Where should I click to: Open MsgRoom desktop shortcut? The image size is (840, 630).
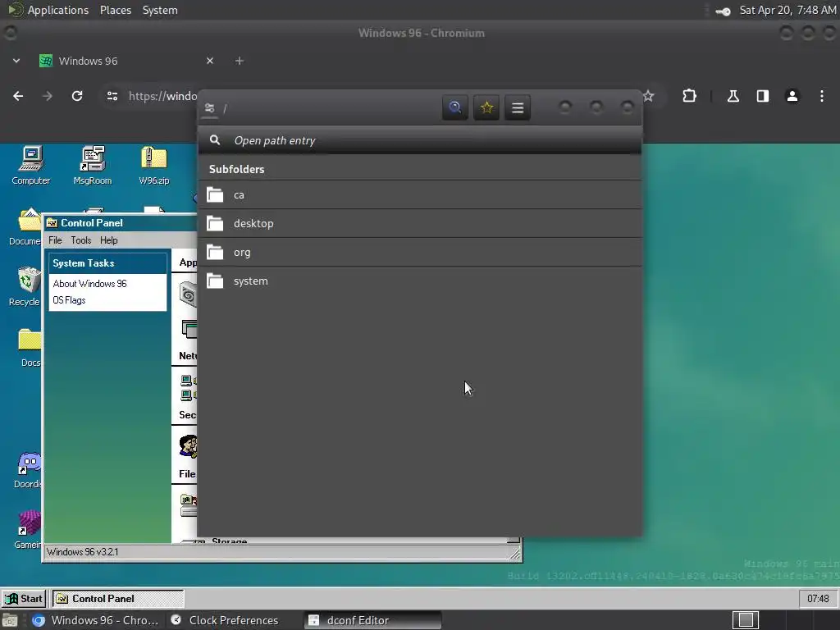point(93,165)
